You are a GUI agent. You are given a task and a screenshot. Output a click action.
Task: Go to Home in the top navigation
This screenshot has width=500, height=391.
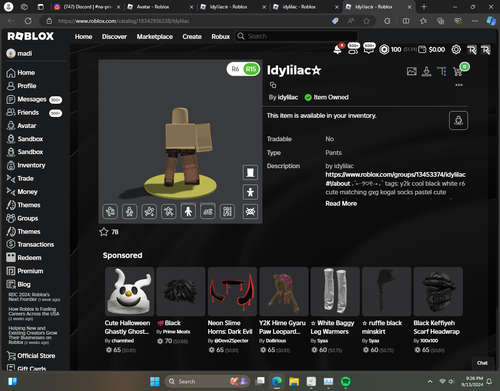pos(83,37)
